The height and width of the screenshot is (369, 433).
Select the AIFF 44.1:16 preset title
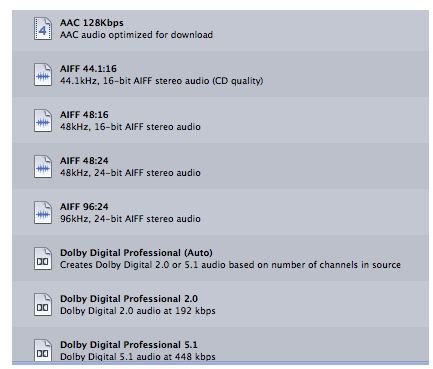[88, 69]
